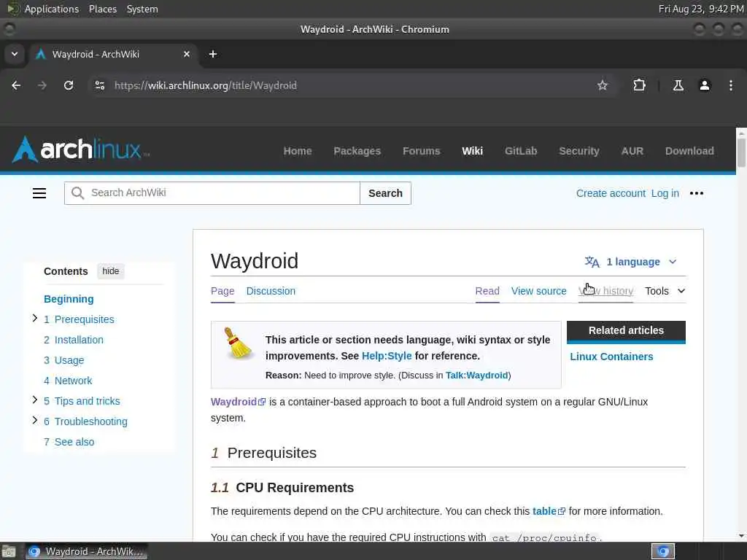
Task: Close the Waydroid - ArchWiki tab
Action: click(x=187, y=54)
